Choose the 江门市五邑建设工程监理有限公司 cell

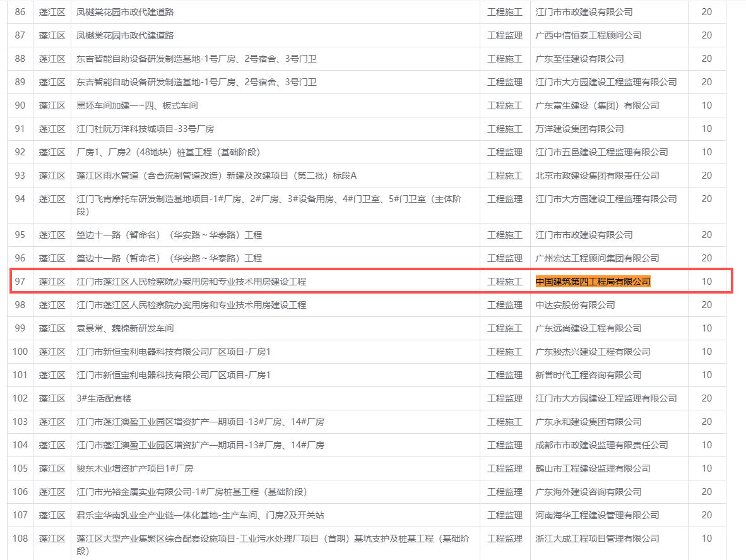[601, 152]
